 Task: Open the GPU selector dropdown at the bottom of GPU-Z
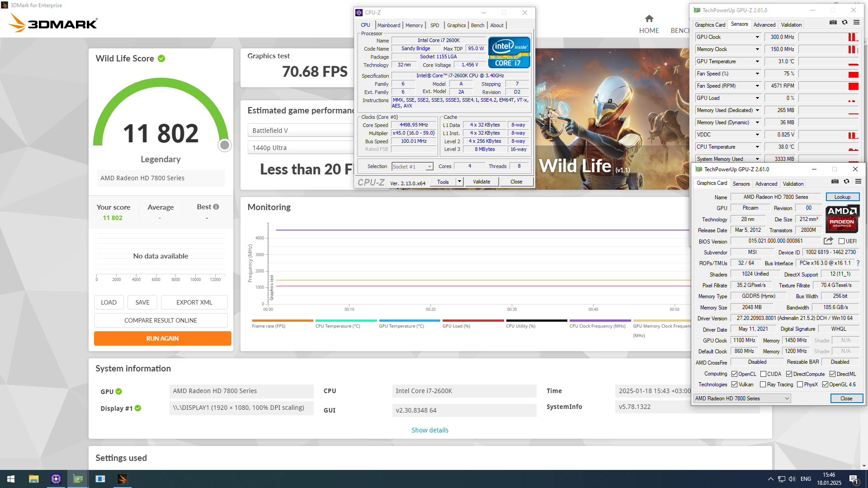point(742,399)
